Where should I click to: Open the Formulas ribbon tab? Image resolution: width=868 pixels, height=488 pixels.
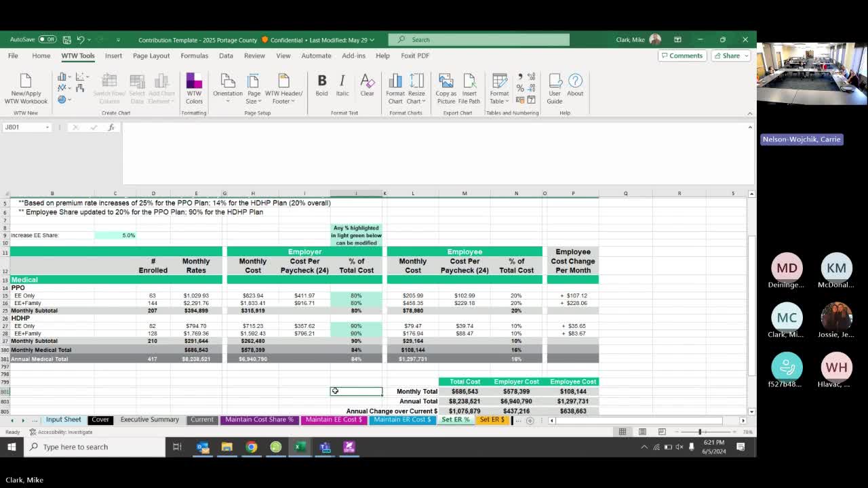(x=194, y=56)
